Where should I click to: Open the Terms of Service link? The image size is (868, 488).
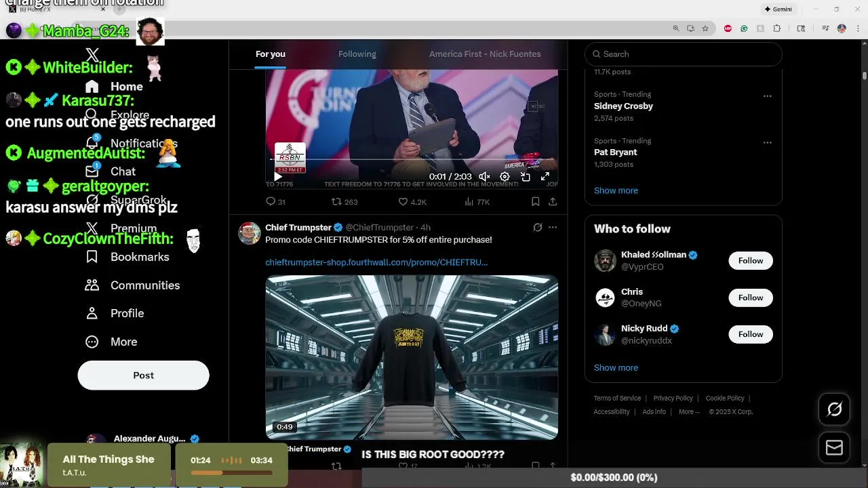[617, 399]
